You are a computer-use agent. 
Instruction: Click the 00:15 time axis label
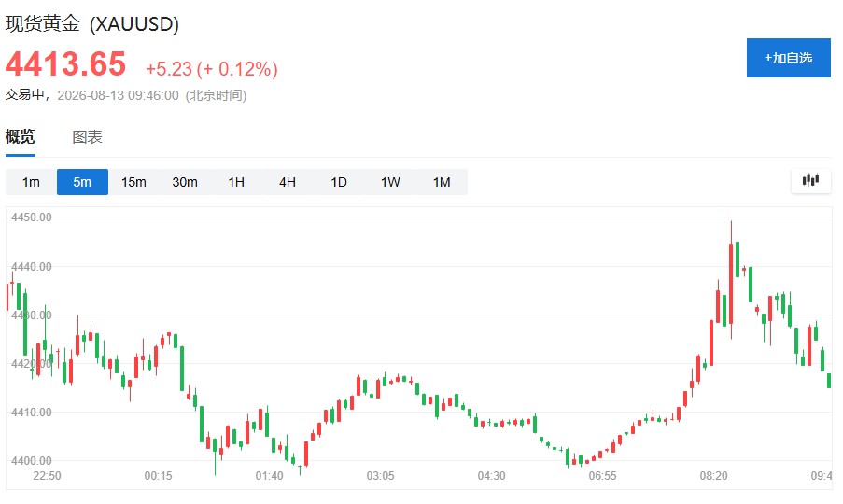[x=158, y=475]
